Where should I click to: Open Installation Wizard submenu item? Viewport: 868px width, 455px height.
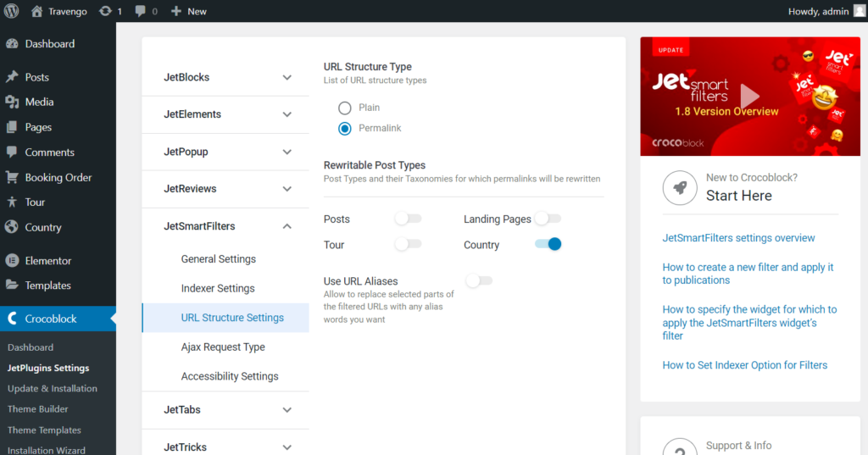click(x=47, y=450)
